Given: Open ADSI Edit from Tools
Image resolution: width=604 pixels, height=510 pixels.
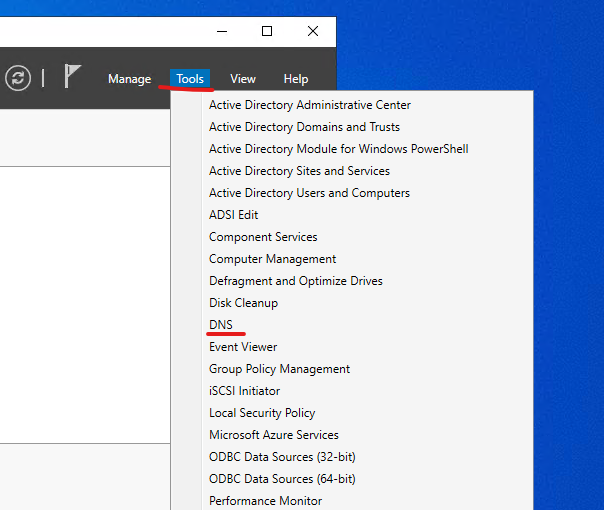Looking at the screenshot, I should pyautogui.click(x=233, y=215).
